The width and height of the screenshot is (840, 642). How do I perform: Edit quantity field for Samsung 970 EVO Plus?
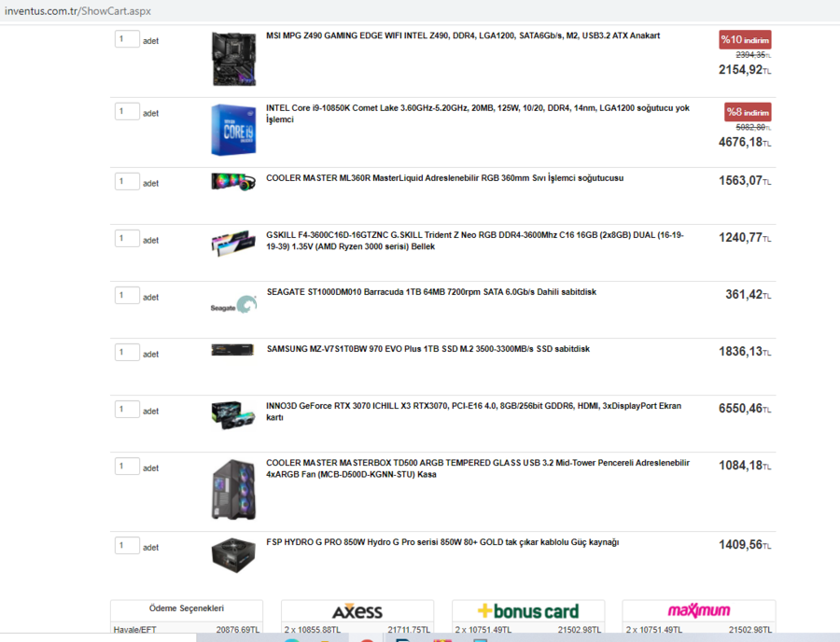pyautogui.click(x=127, y=353)
